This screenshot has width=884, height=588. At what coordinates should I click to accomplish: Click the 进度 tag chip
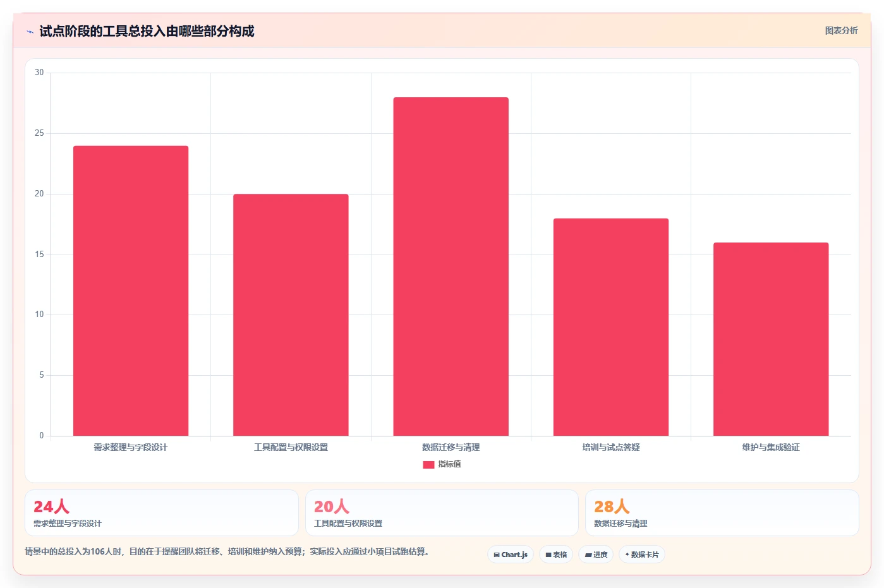(596, 555)
